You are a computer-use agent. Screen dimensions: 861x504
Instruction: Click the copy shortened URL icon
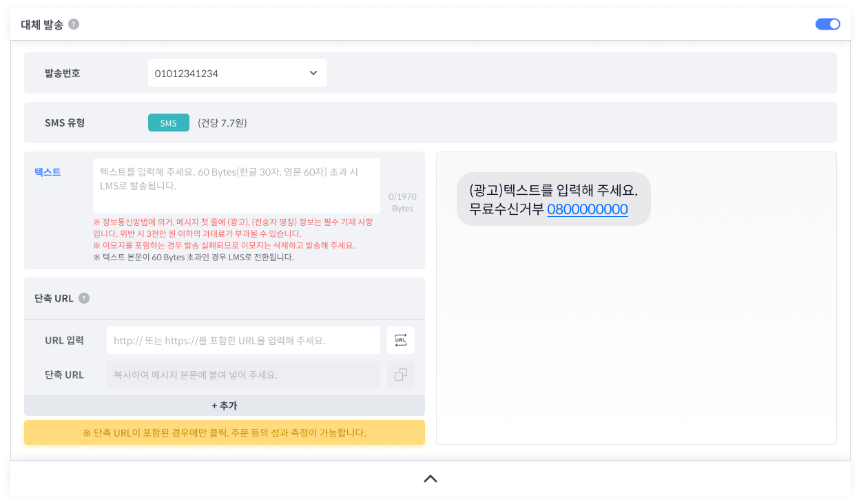coord(400,375)
